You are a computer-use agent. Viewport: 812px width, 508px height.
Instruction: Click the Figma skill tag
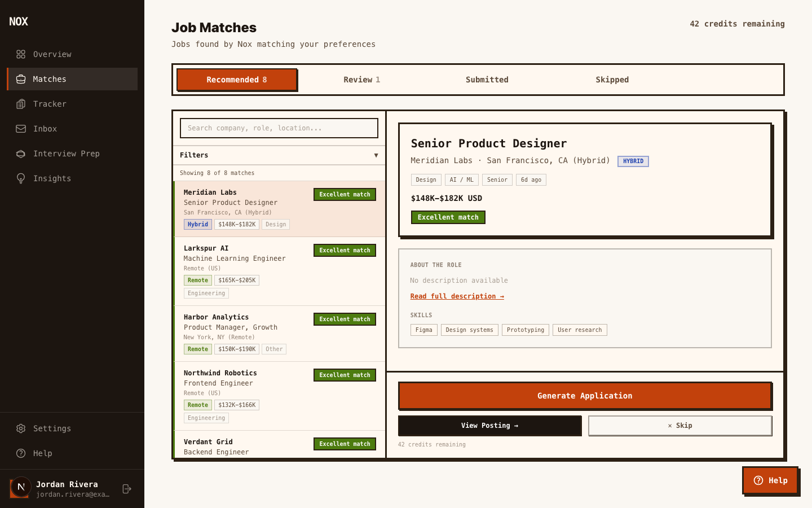coord(424,330)
